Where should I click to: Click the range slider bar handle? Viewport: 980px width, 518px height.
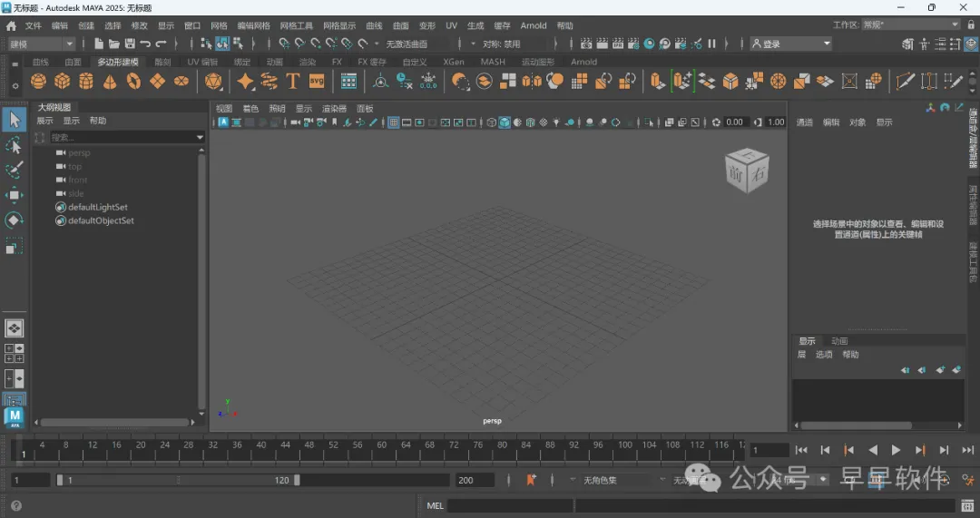177,480
